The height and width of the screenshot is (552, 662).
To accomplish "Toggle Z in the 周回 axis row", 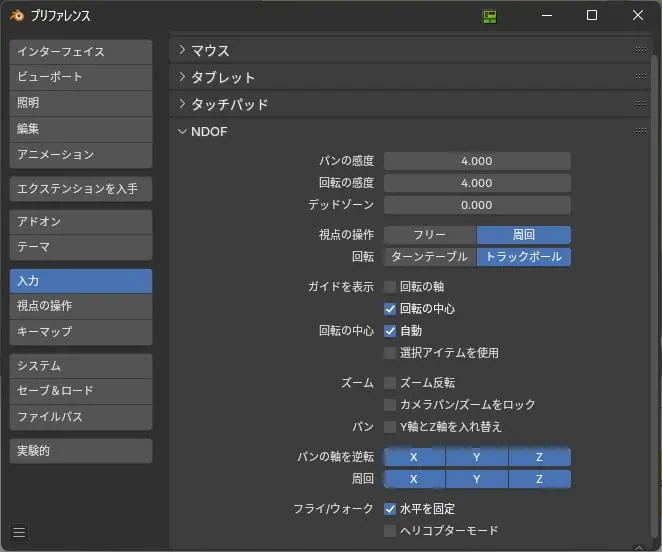I will [540, 479].
